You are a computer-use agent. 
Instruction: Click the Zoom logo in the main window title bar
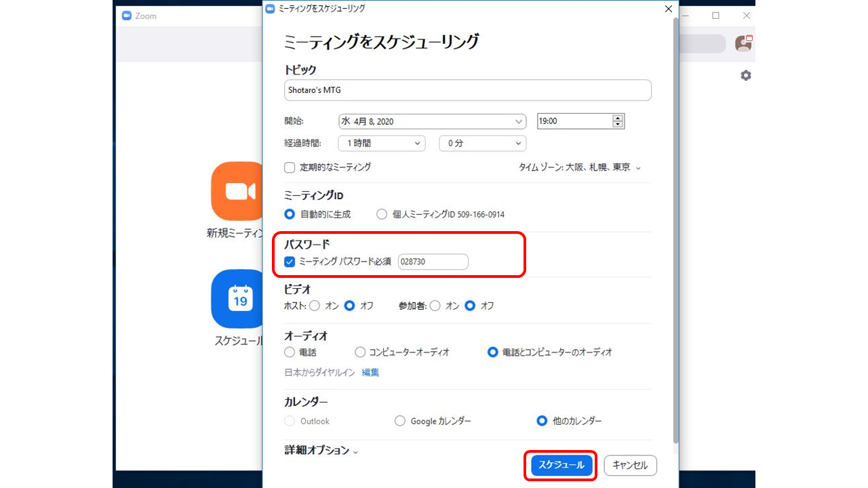[x=127, y=16]
